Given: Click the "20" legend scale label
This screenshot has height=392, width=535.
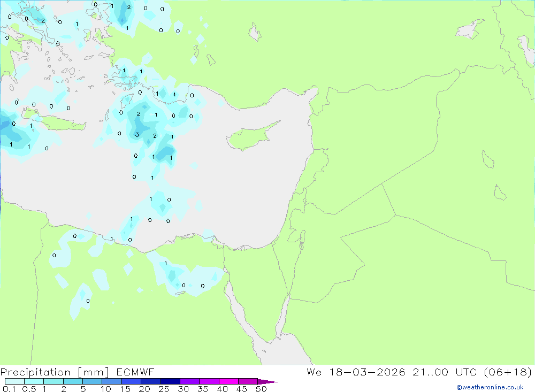Looking at the screenshot, I should [x=144, y=389].
